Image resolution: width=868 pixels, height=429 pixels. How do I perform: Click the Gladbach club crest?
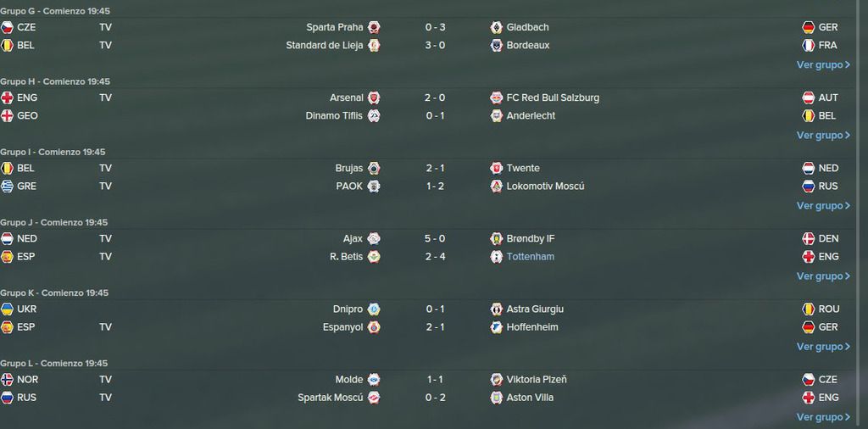tap(497, 27)
